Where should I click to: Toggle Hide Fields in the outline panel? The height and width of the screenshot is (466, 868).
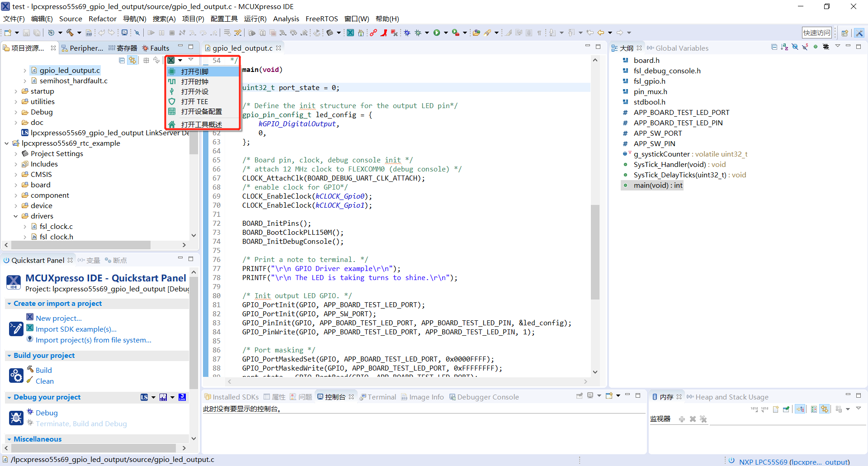(x=795, y=47)
